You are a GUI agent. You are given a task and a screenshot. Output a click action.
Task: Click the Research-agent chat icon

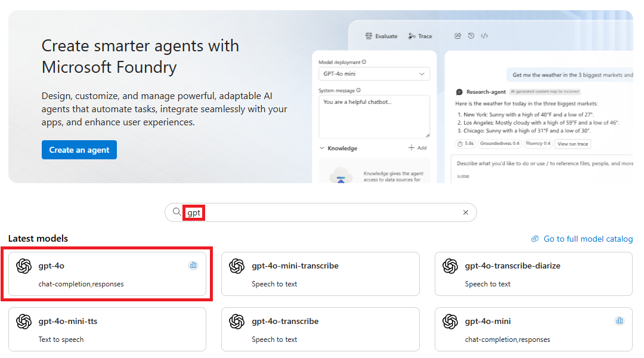tap(459, 92)
